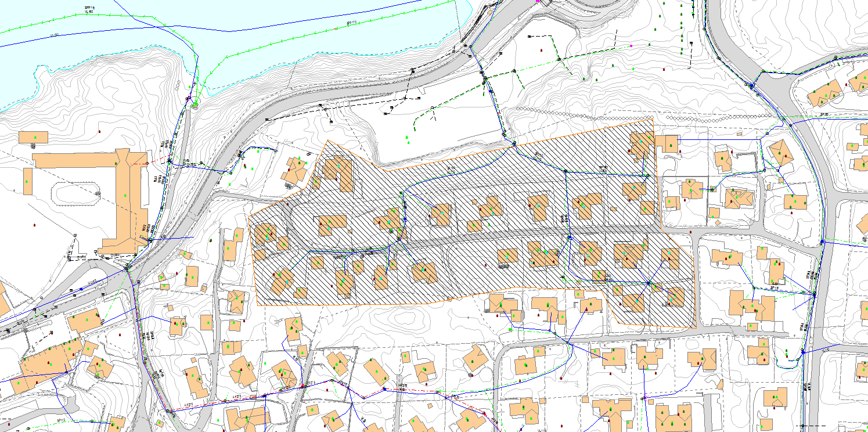Select the narrow building left of the oval

coord(28,182)
